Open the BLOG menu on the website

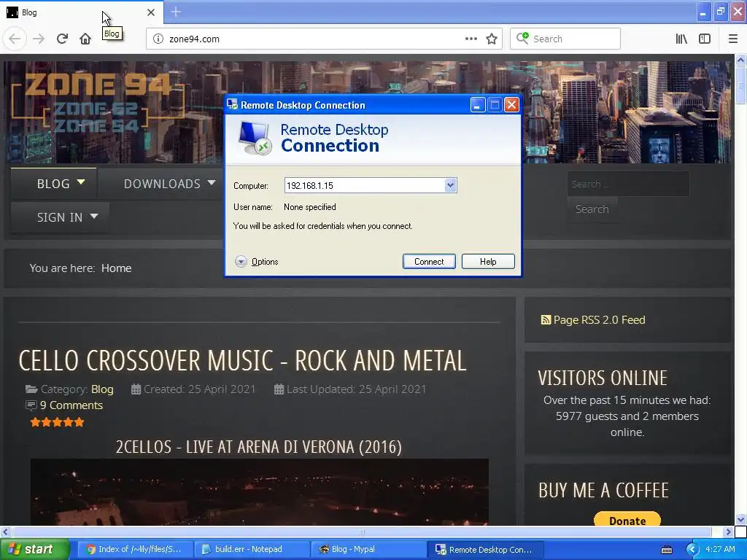point(54,183)
